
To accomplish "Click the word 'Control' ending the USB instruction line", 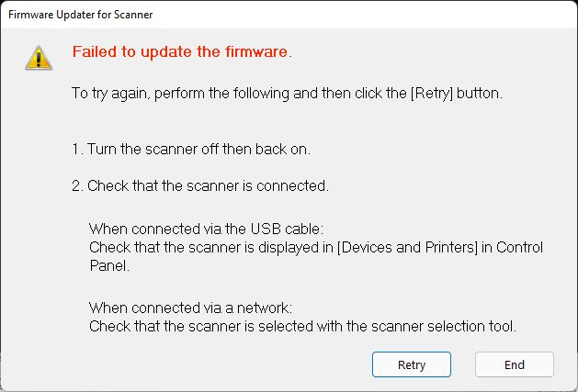I will coord(519,247).
